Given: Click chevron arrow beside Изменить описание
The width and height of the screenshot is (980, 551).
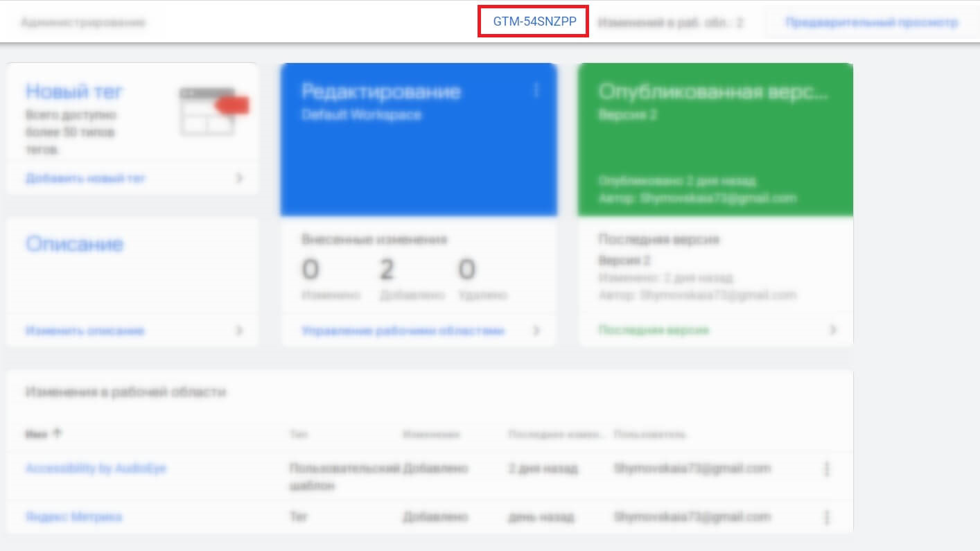Looking at the screenshot, I should click(x=239, y=331).
